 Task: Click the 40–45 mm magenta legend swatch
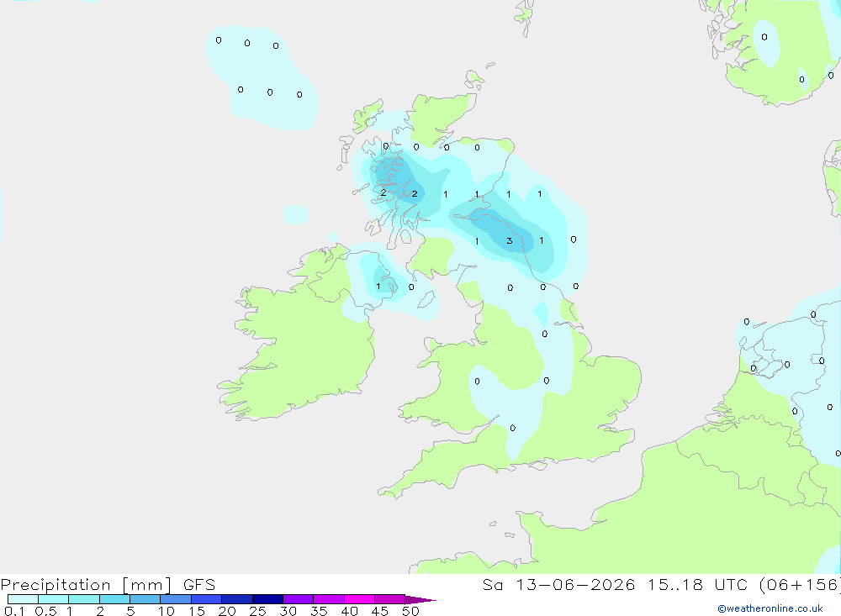tap(359, 599)
